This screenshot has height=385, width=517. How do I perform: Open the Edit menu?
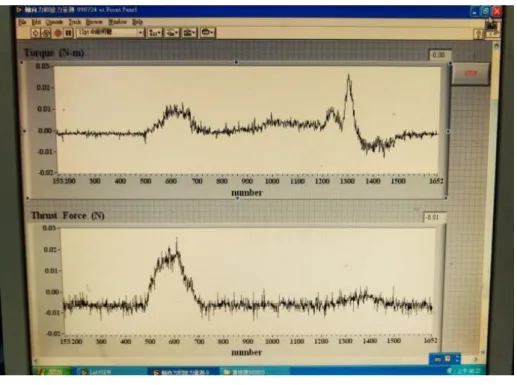coord(36,22)
